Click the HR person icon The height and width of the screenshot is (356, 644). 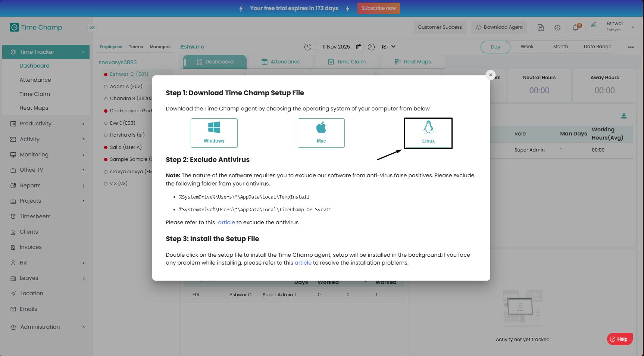[x=13, y=263]
